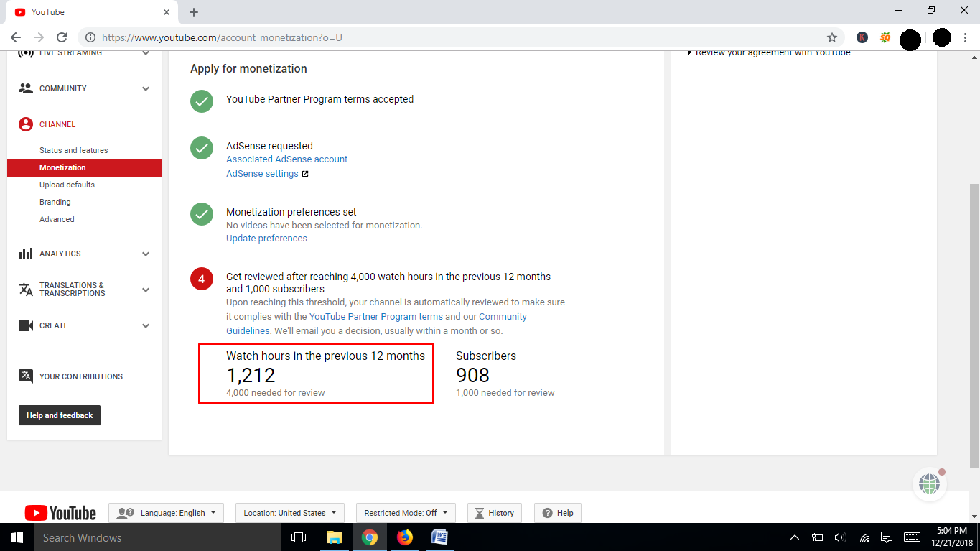Open the Chrome three-dot menu
This screenshot has height=551, width=980.
pyautogui.click(x=966, y=37)
